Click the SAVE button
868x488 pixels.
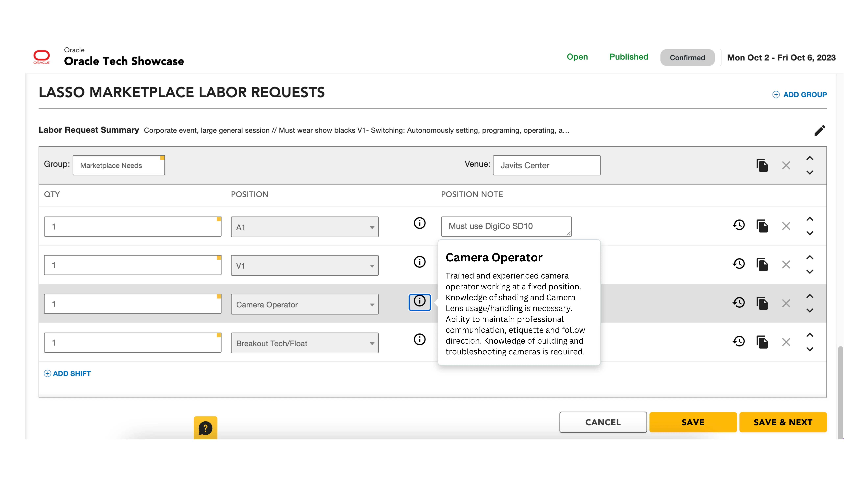[693, 422]
